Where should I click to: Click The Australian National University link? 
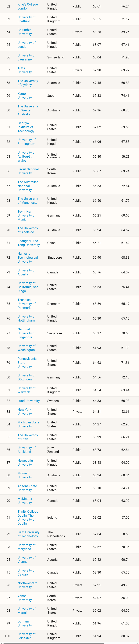[28, 186]
